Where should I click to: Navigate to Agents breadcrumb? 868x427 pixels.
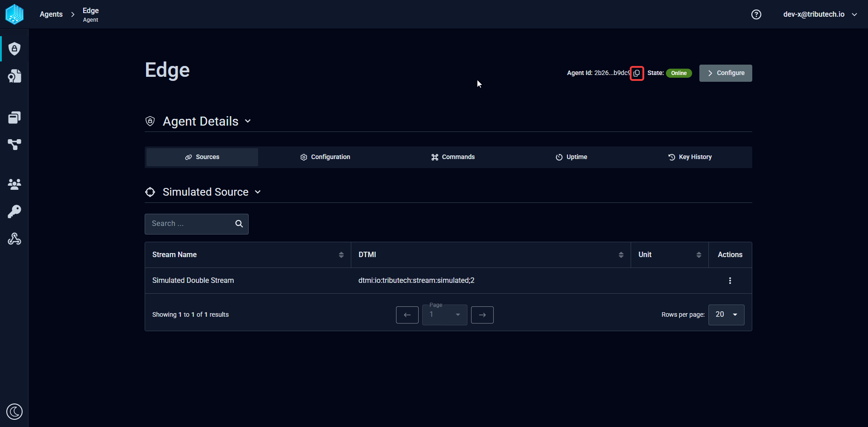51,14
